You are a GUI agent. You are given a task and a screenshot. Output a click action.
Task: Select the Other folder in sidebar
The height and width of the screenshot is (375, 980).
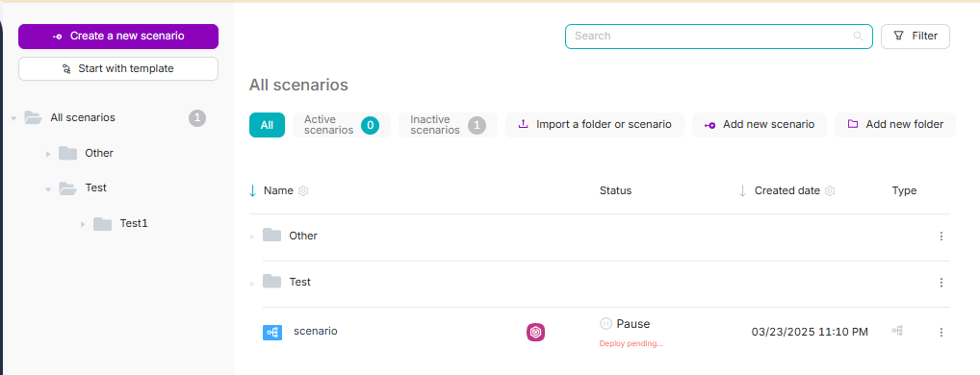pyautogui.click(x=99, y=153)
